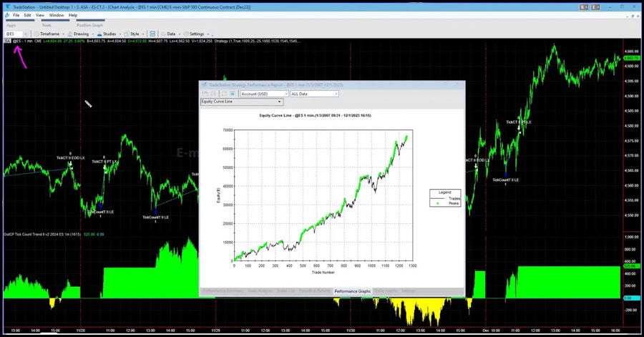Click the Style toolbar icon
644x337 pixels.
coord(127,34)
